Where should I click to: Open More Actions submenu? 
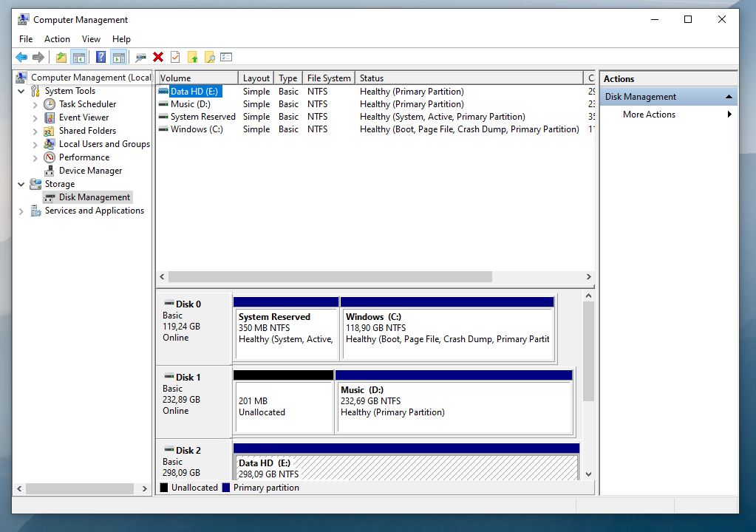[x=649, y=115]
